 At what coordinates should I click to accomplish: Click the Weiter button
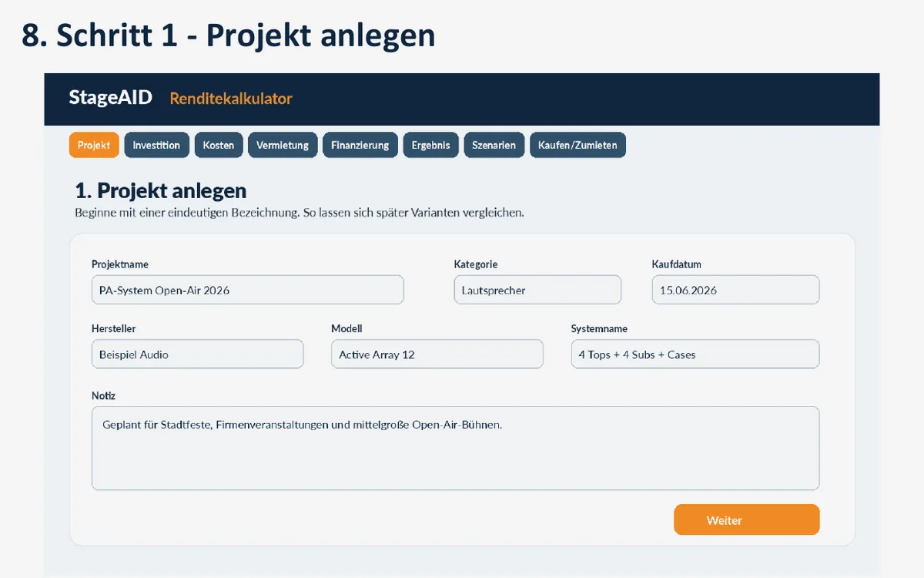coord(747,520)
